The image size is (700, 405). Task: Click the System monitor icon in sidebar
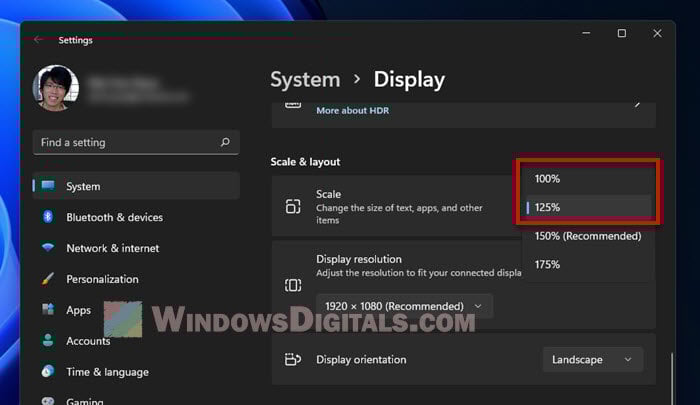click(x=48, y=186)
